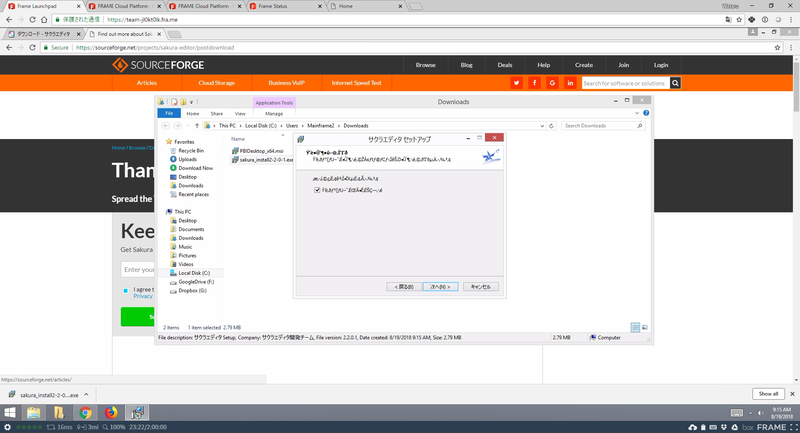This screenshot has height=433, width=800.
Task: Click Articles link in orange bar
Action: [x=146, y=83]
